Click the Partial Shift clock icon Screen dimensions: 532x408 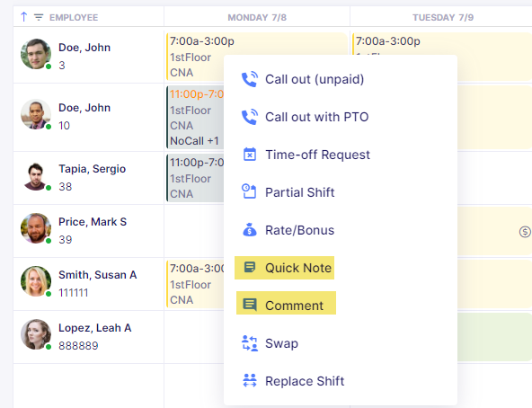[249, 191]
